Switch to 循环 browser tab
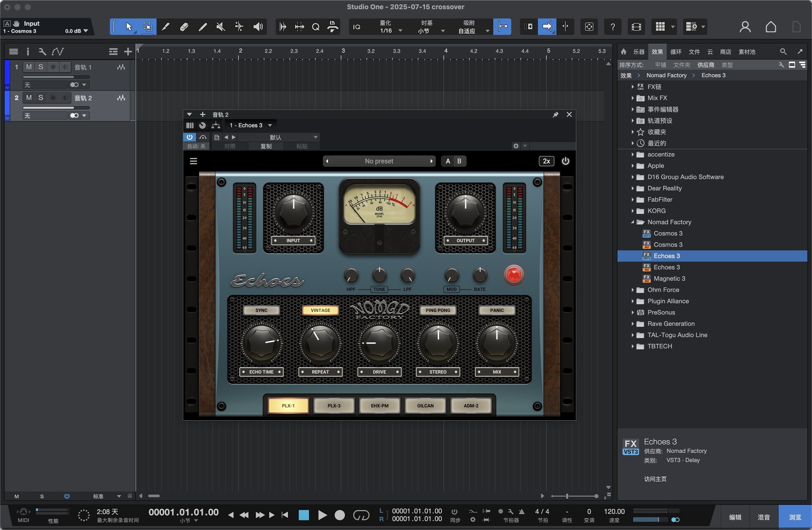Viewport: 812px width, 530px height. click(676, 52)
